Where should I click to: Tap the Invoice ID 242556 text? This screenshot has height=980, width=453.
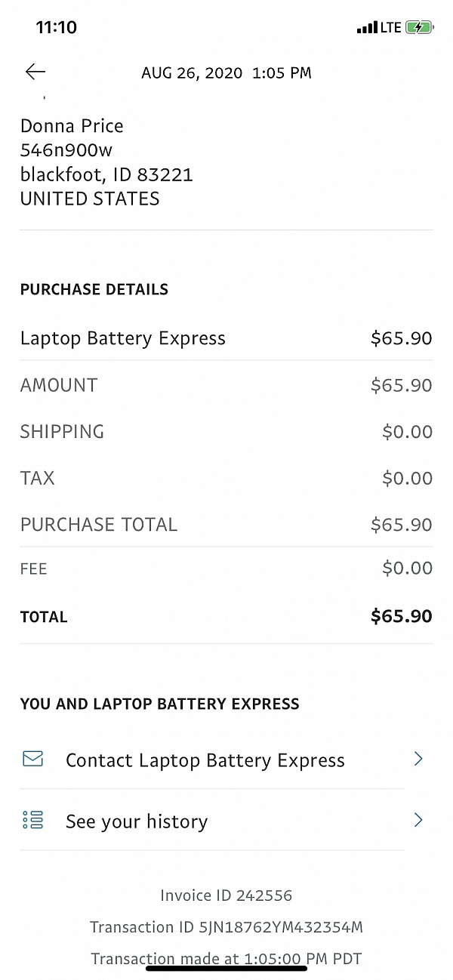(x=226, y=895)
